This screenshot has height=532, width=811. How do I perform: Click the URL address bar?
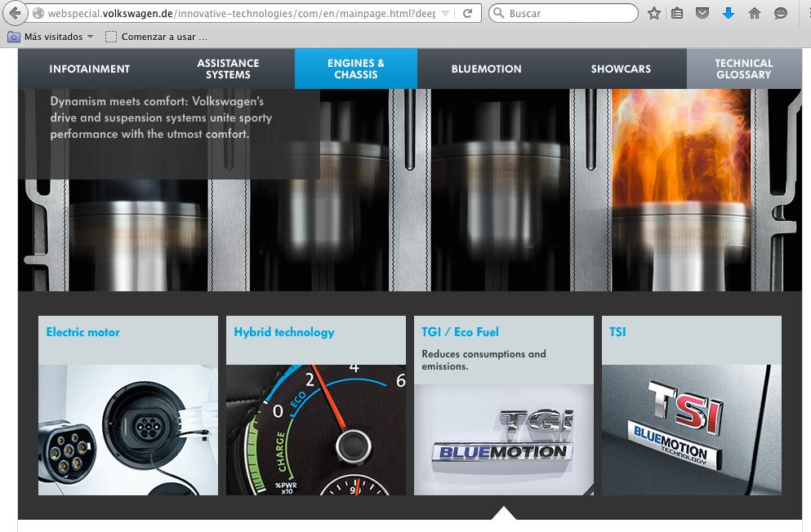pyautogui.click(x=240, y=13)
